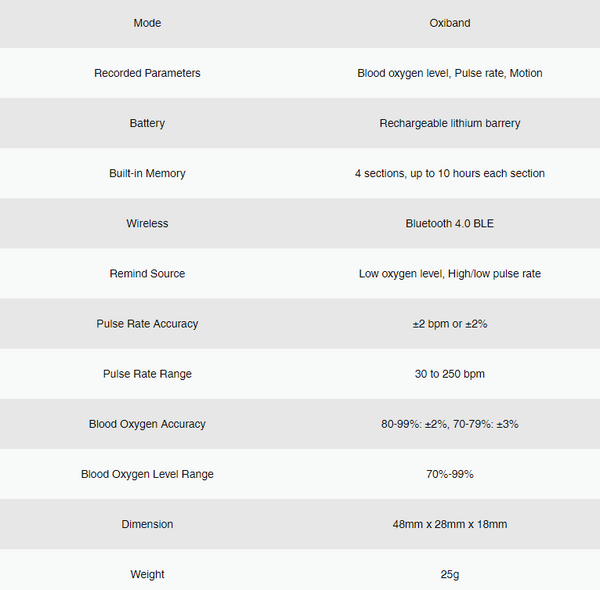600x590 pixels.
Task: Click the Pulse Rate Range label
Action: pos(147,374)
